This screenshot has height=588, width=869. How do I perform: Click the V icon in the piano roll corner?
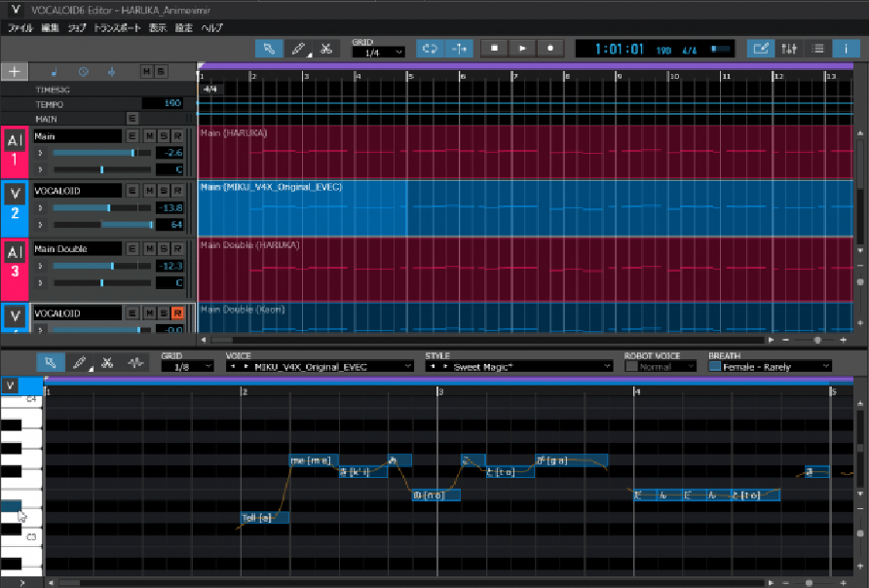(10, 386)
